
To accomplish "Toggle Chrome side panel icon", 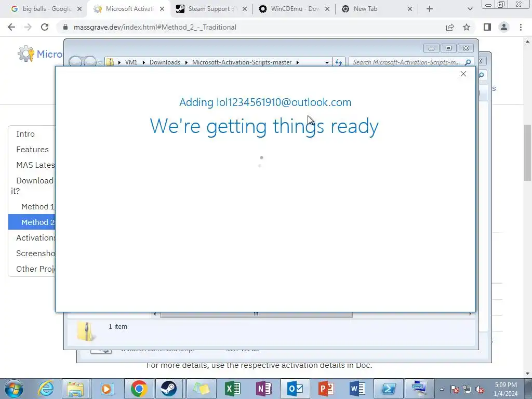I will [x=487, y=27].
